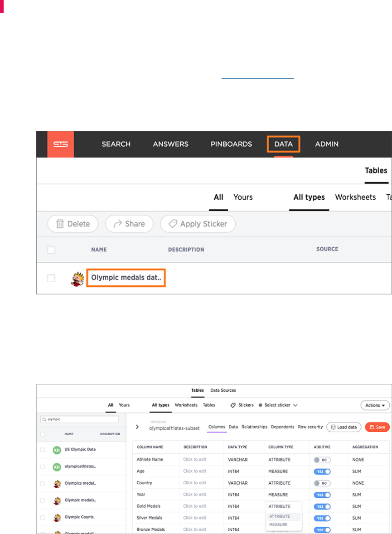Image resolution: width=392 pixels, height=534 pixels.
Task: Toggle the Additive switch for Silver Medals
Action: [322, 518]
